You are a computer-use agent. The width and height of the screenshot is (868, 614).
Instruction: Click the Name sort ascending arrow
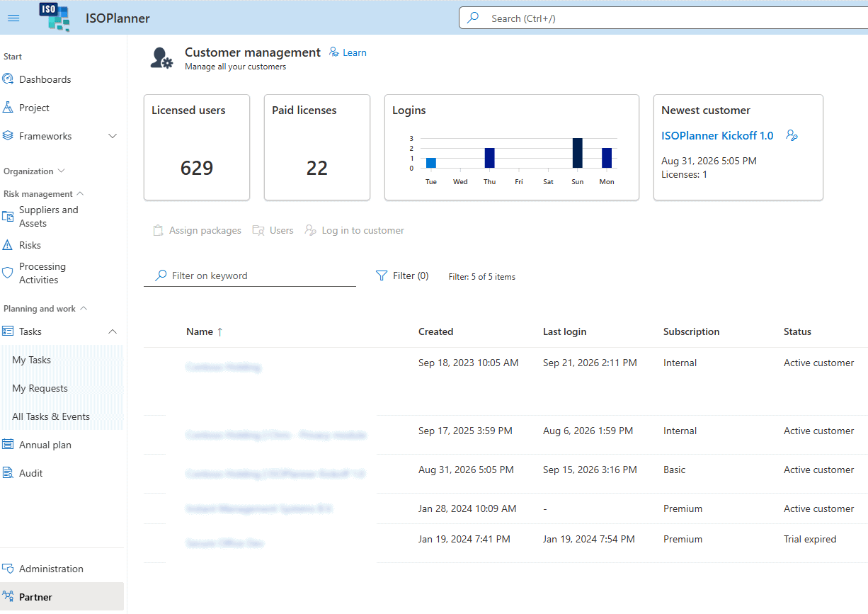tap(219, 331)
